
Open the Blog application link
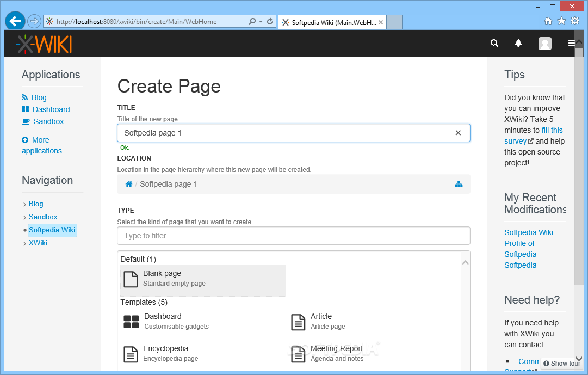(x=39, y=97)
